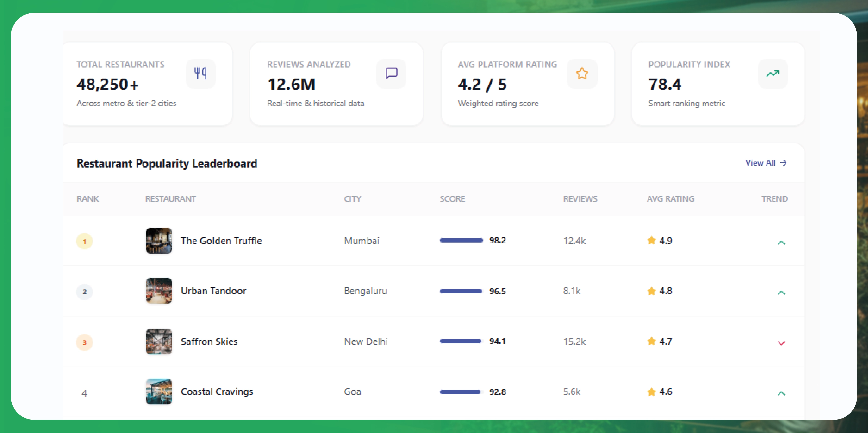Select the SCORE column header
Viewport: 868px width, 433px height.
(453, 199)
